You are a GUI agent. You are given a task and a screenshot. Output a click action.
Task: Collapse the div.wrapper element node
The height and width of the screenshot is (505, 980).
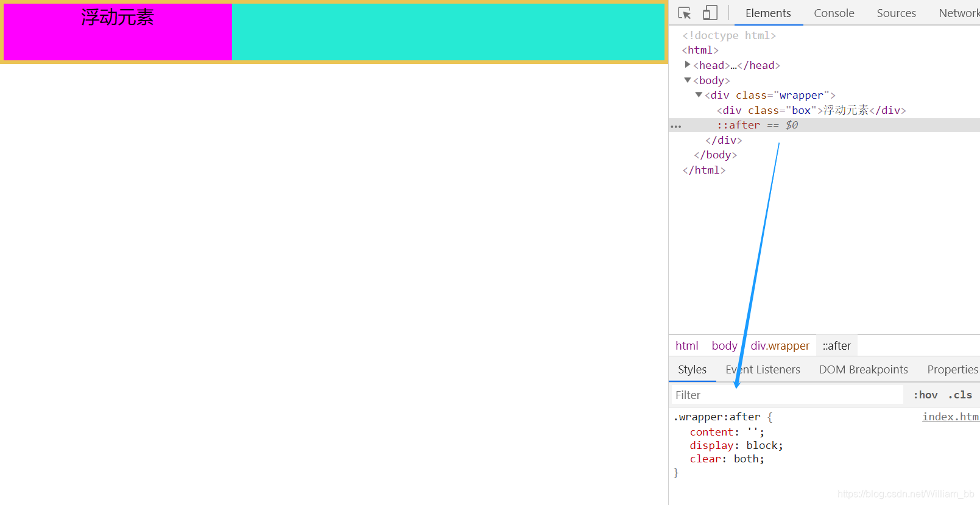(699, 94)
